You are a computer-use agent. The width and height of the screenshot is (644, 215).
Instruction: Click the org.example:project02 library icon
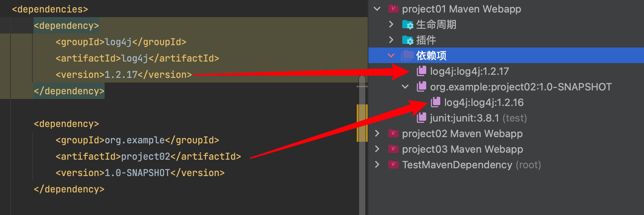(422, 87)
